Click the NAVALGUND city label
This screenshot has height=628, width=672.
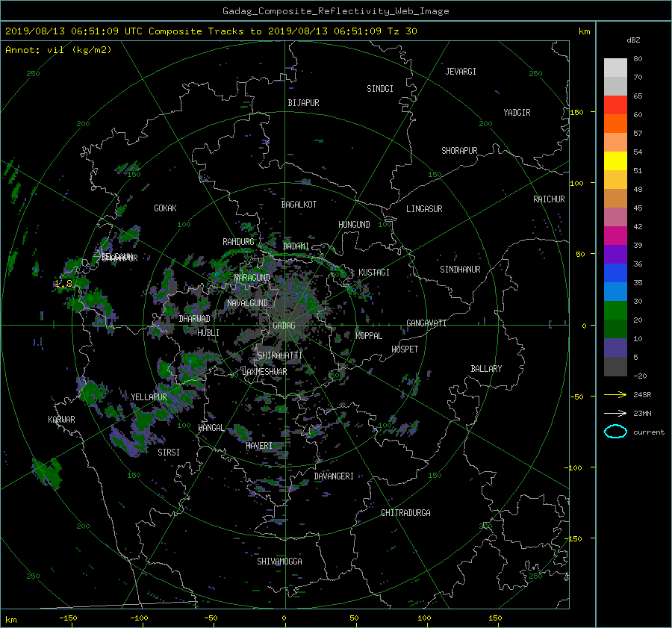(247, 303)
